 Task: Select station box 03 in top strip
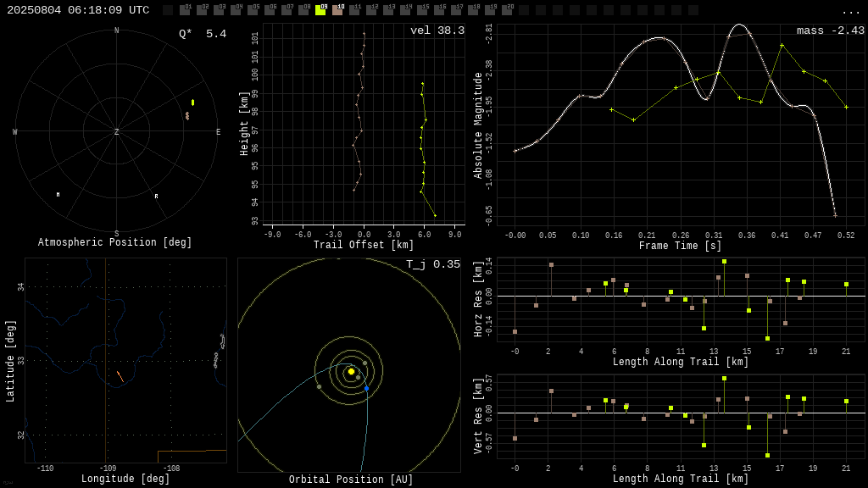tap(219, 10)
